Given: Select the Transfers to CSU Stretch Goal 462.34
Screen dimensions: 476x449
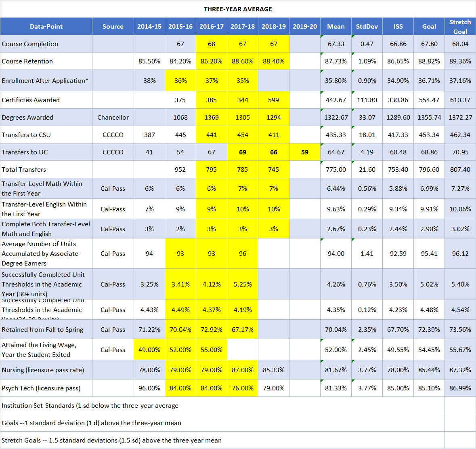Looking at the screenshot, I should (460, 135).
